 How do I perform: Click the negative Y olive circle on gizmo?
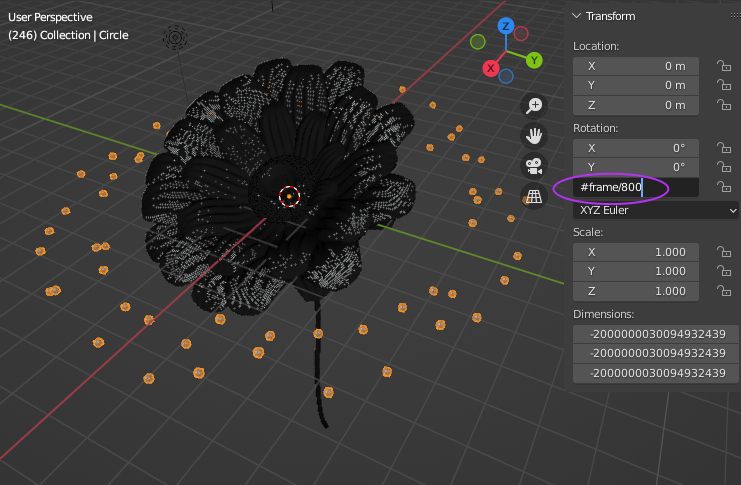(x=478, y=42)
